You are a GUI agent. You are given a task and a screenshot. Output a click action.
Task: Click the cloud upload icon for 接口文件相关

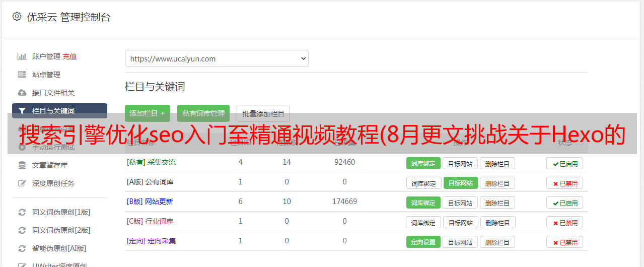coord(22,93)
